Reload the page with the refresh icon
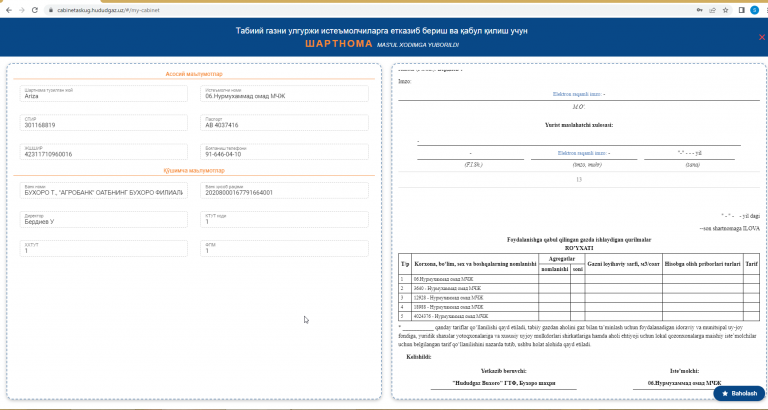Viewport: 768px width, 410px height. (35, 10)
